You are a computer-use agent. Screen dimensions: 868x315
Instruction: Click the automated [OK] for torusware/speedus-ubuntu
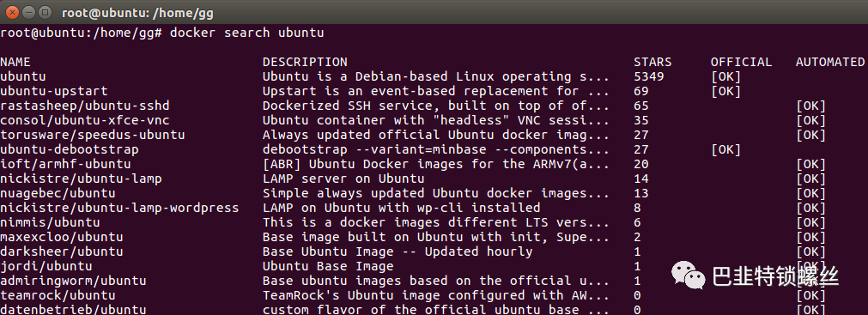coord(811,135)
